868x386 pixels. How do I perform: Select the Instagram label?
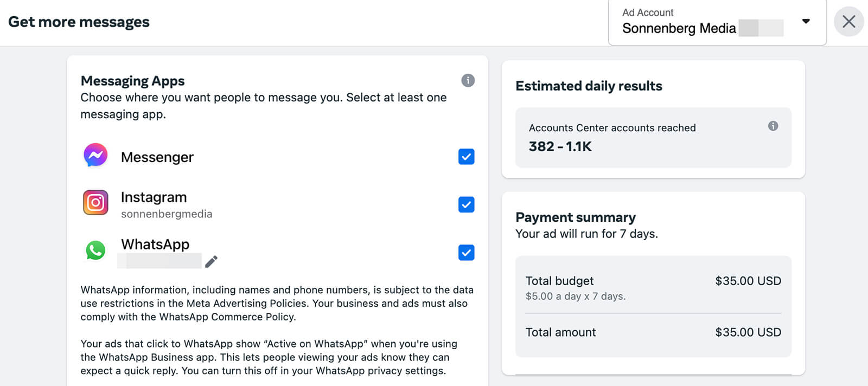tap(154, 197)
